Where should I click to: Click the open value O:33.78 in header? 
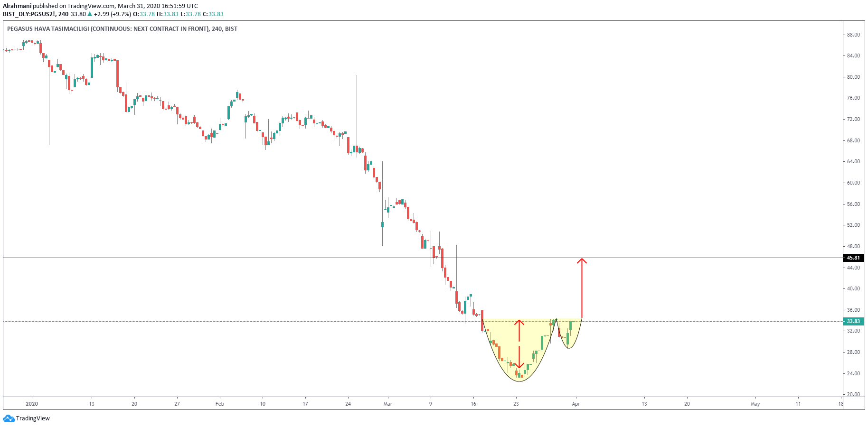click(x=144, y=14)
